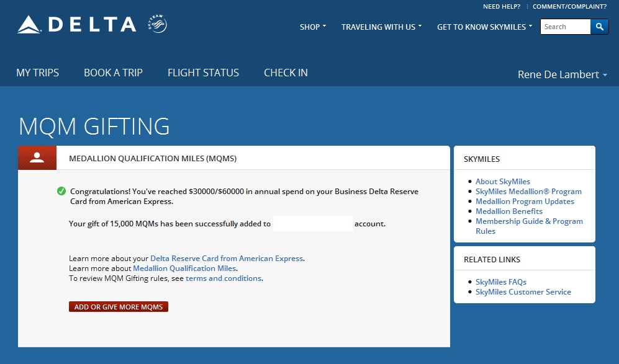Open the Delta Reserve Card from American Express link
The width and height of the screenshot is (619, 364).
tap(226, 258)
